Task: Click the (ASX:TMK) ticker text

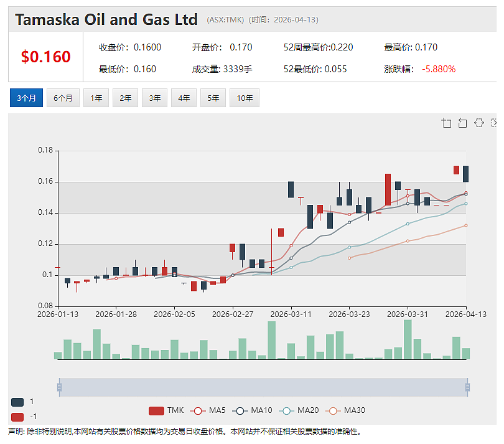Action: [225, 20]
